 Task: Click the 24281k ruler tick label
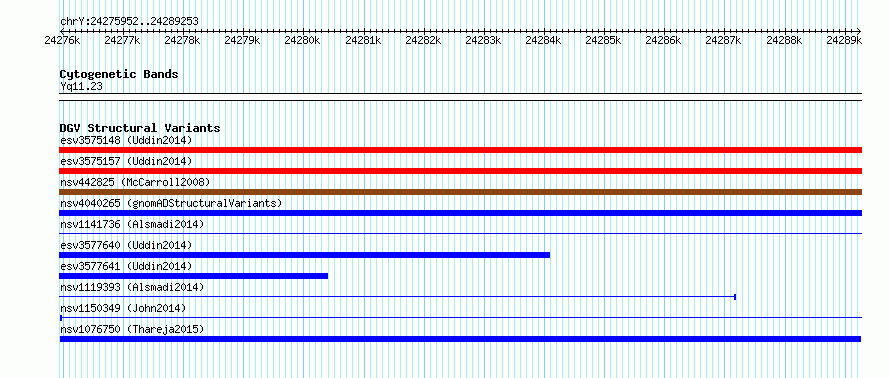tap(363, 40)
